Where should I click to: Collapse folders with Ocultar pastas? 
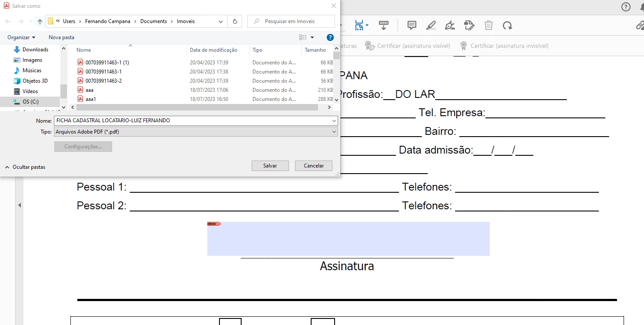pyautogui.click(x=25, y=167)
